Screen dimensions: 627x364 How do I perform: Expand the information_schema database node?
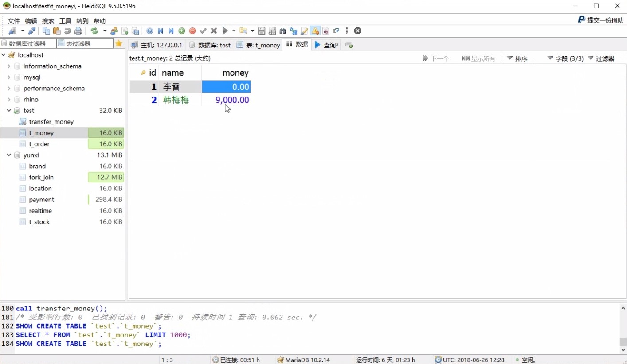[9, 66]
